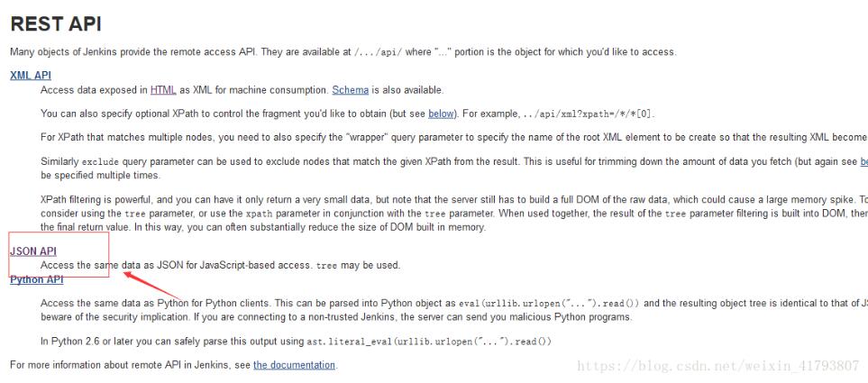Click the REST API page heading
This screenshot has width=868, height=383.
tap(56, 24)
